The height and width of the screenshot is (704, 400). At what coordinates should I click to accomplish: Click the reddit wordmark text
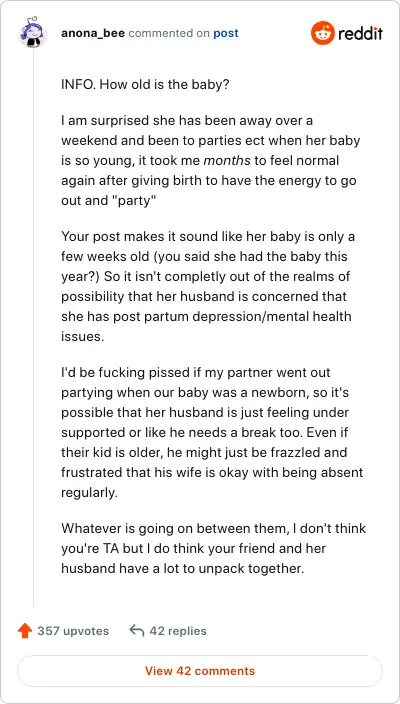point(360,33)
